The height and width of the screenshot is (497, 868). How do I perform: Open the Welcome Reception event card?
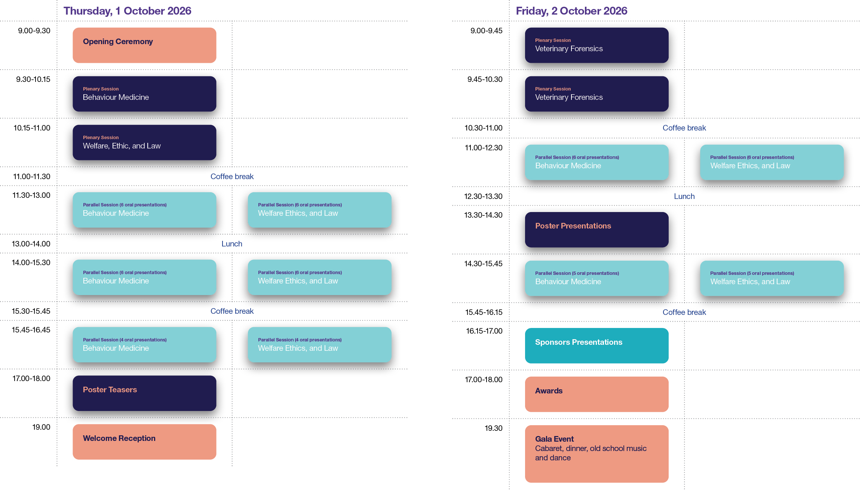coord(144,442)
